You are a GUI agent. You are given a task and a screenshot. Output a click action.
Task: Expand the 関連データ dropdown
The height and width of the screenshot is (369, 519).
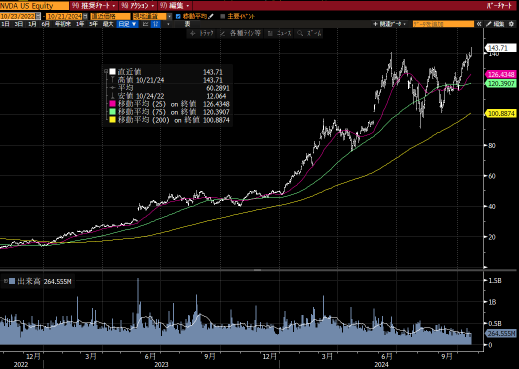(x=405, y=24)
